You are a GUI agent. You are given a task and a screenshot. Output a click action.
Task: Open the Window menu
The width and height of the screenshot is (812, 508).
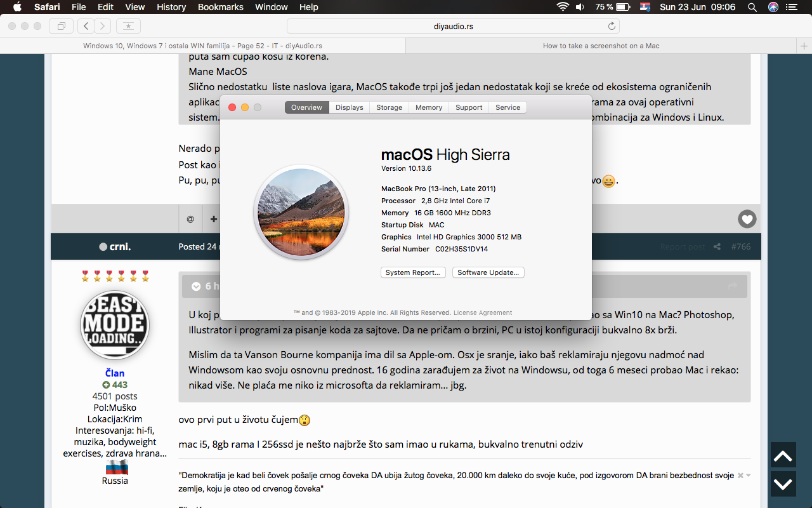[x=272, y=7]
